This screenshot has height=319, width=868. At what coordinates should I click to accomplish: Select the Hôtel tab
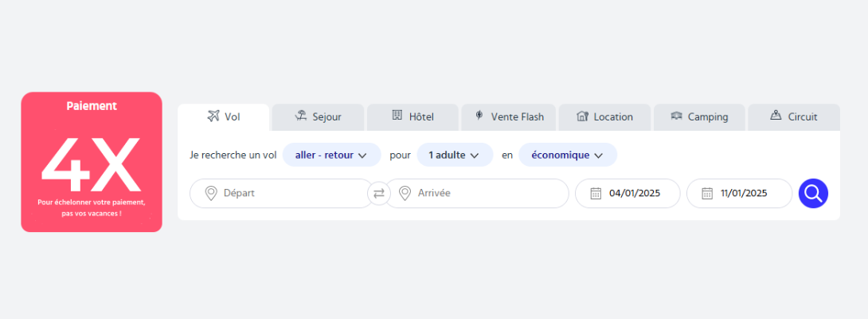tap(412, 117)
